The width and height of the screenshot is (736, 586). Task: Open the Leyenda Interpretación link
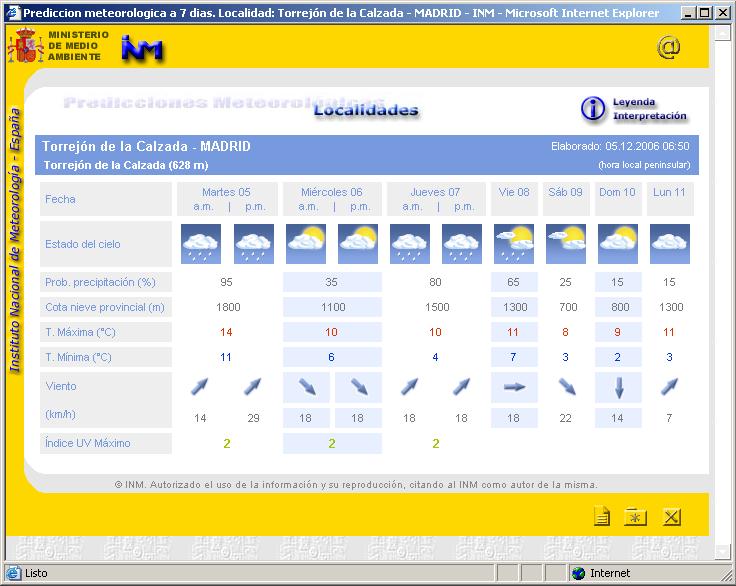[x=649, y=109]
